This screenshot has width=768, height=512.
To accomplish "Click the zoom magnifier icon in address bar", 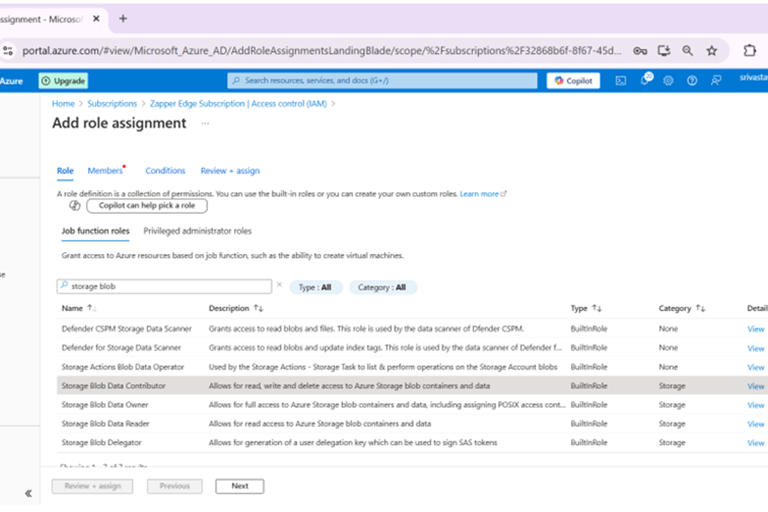I will [688, 50].
